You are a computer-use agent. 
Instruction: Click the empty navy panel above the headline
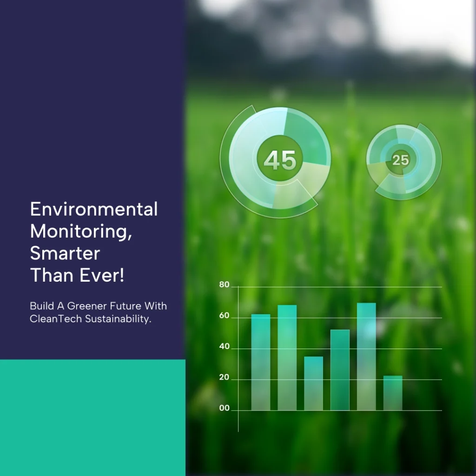click(93, 93)
